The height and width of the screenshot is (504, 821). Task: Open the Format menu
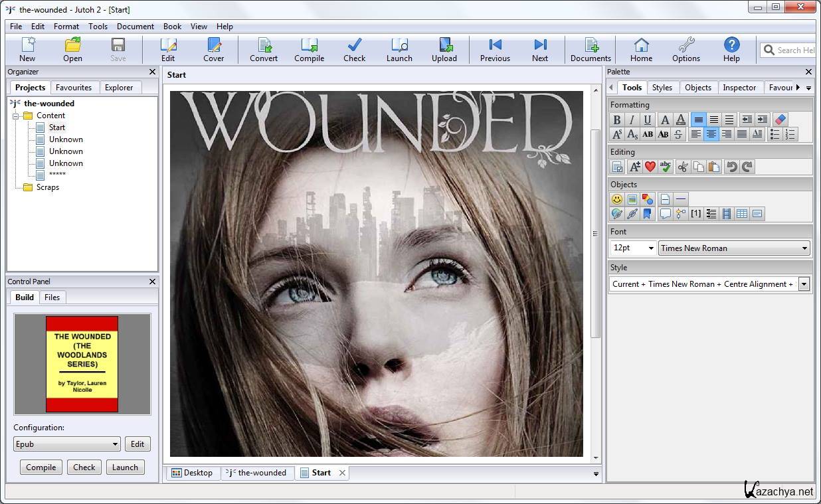click(66, 27)
